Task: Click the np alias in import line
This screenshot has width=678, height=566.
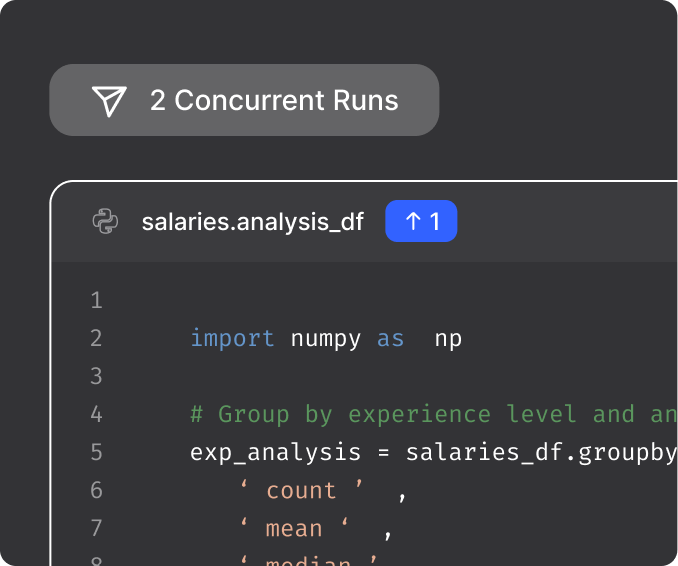Action: [448, 338]
